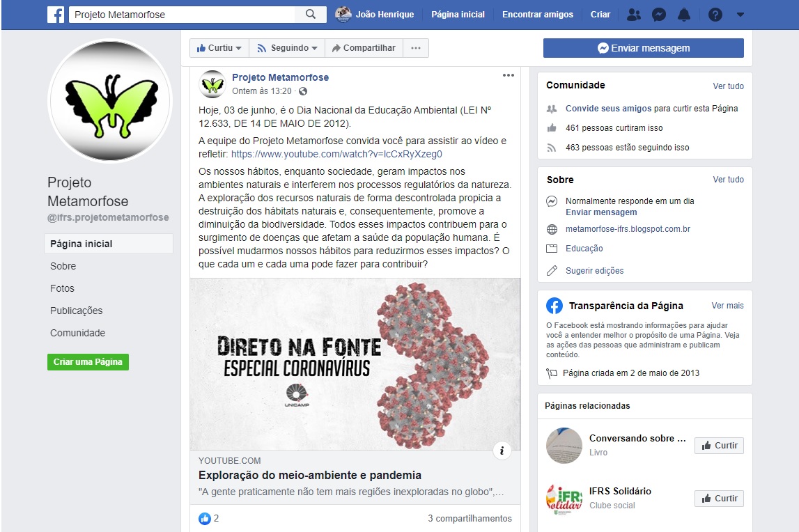
Task: Like the IFRS Solidário page with Curtir
Action: pyautogui.click(x=719, y=499)
